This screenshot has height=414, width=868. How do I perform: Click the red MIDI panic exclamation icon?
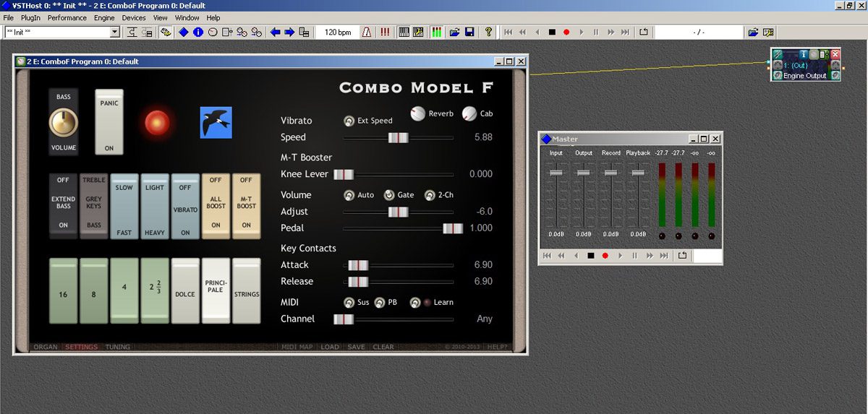coord(384,32)
